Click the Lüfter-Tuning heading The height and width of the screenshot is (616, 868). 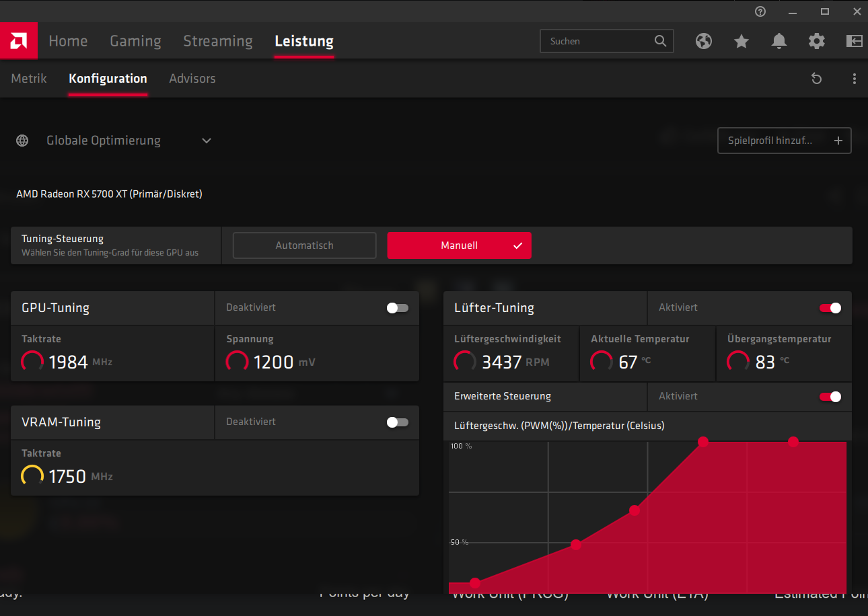(494, 308)
